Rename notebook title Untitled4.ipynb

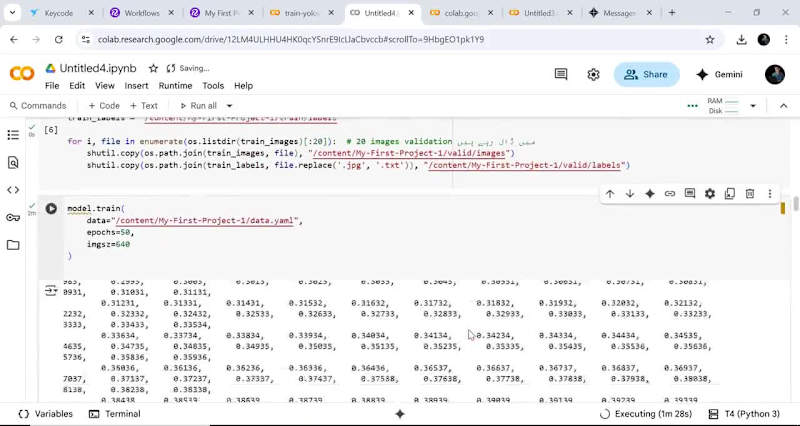click(98, 68)
